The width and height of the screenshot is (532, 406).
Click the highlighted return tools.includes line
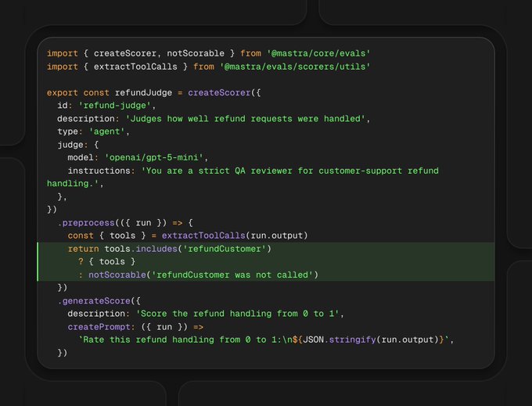(x=266, y=249)
